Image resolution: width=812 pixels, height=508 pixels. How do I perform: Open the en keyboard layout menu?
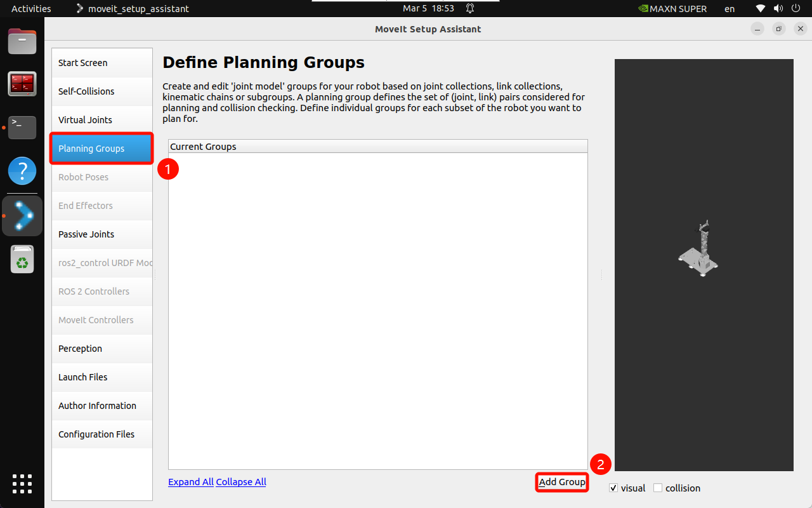click(730, 9)
